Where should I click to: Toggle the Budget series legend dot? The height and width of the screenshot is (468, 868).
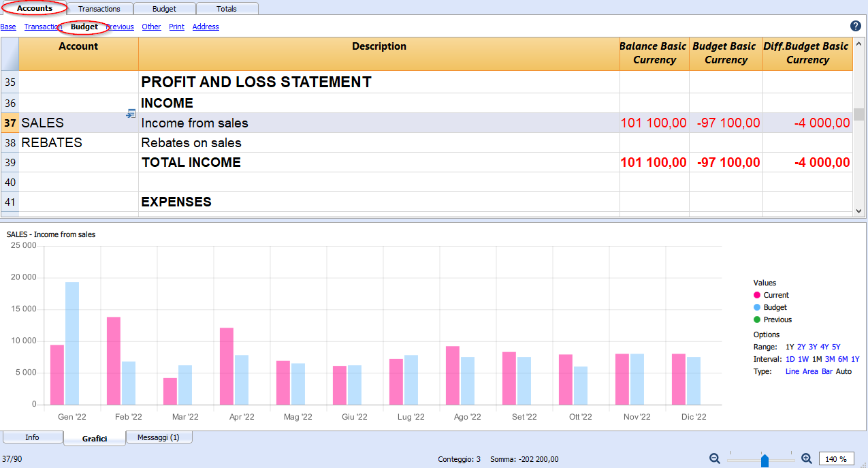pos(757,307)
